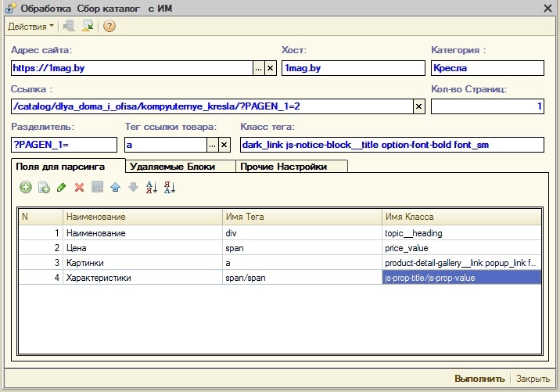Open selection with Адрес сайта ellipsis button

[x=259, y=68]
